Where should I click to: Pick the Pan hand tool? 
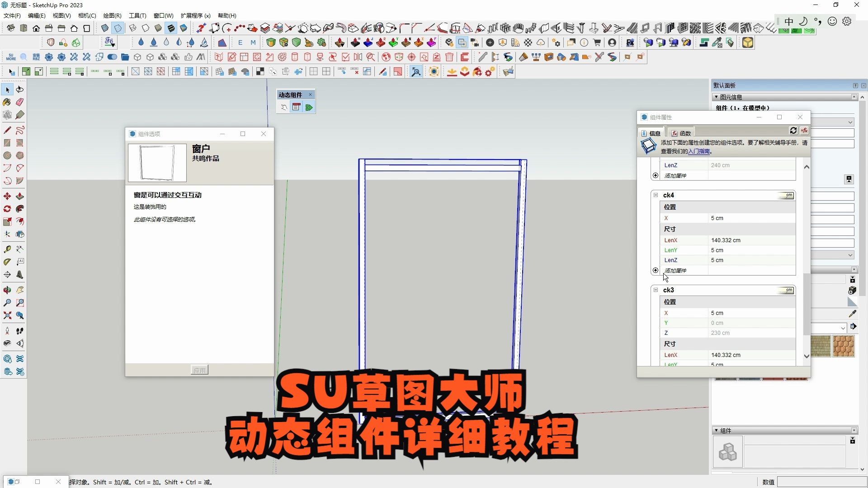point(20,290)
